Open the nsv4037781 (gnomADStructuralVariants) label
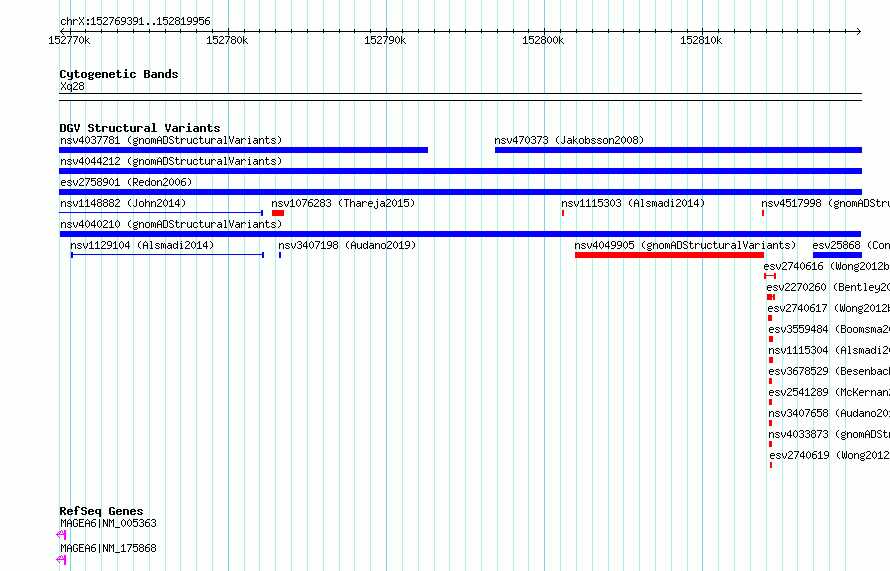 171,140
